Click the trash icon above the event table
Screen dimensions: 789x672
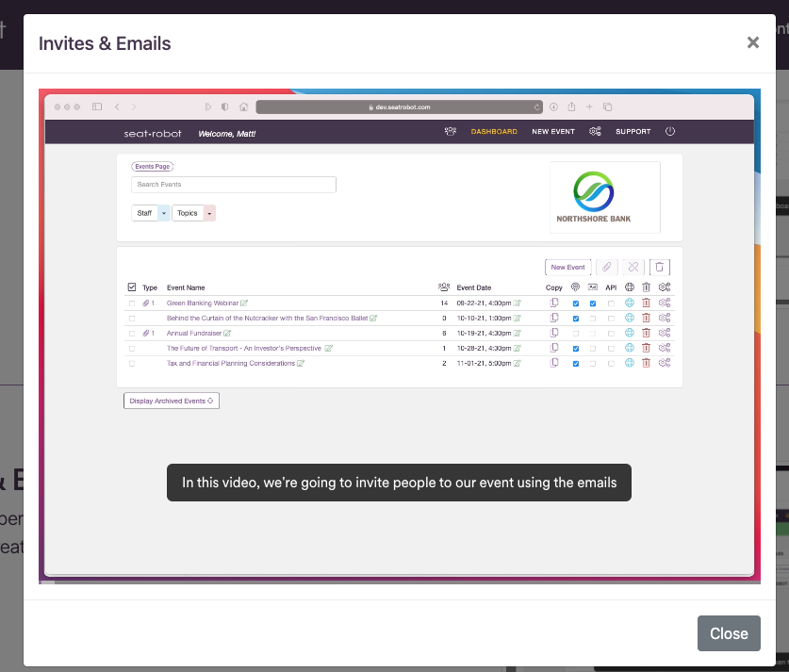tap(659, 267)
